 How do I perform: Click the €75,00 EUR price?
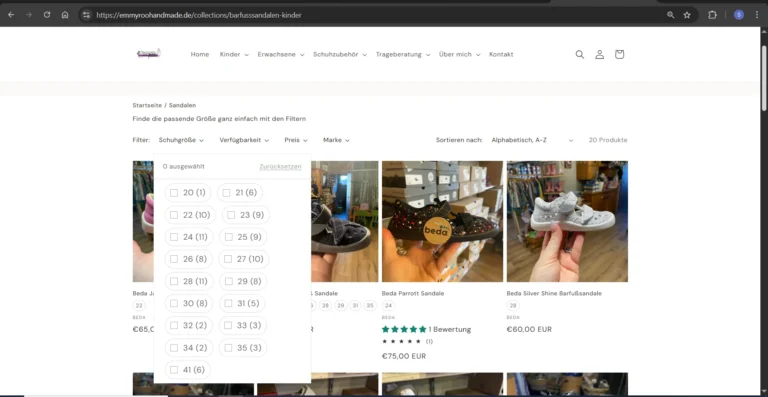(x=404, y=356)
